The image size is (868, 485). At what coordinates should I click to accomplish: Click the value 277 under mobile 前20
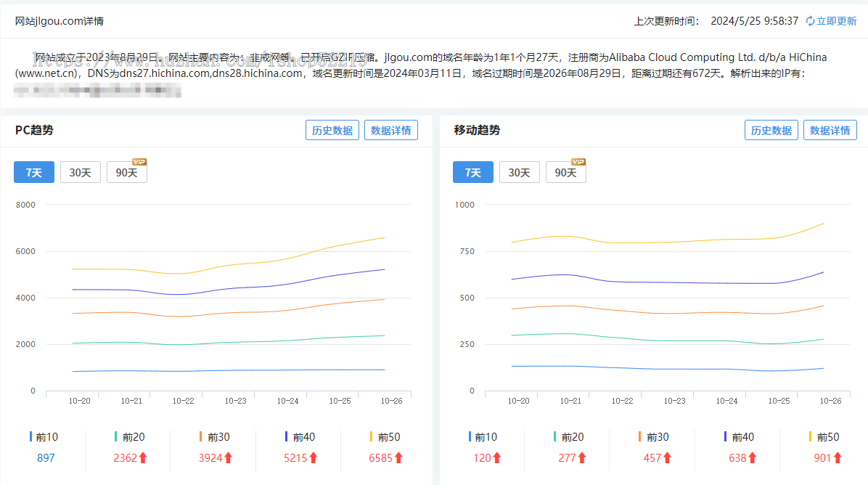(x=568, y=458)
